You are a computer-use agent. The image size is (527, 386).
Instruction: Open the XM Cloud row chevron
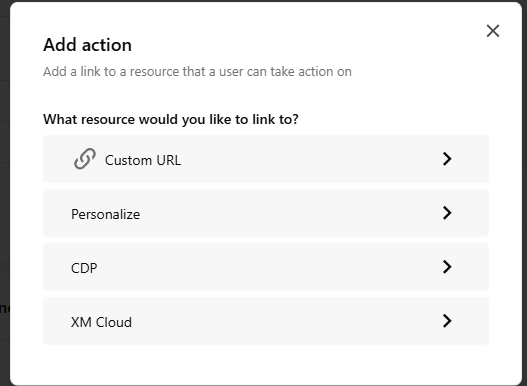pos(447,321)
